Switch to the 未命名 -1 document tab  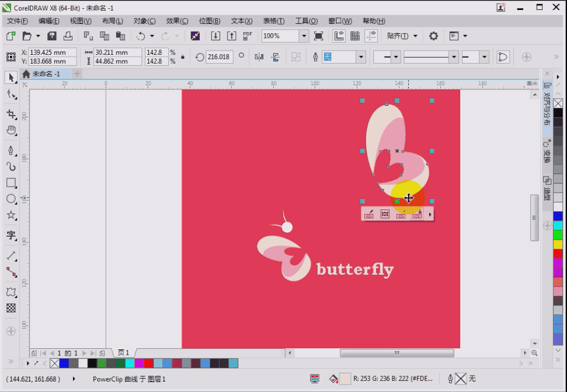pos(46,74)
